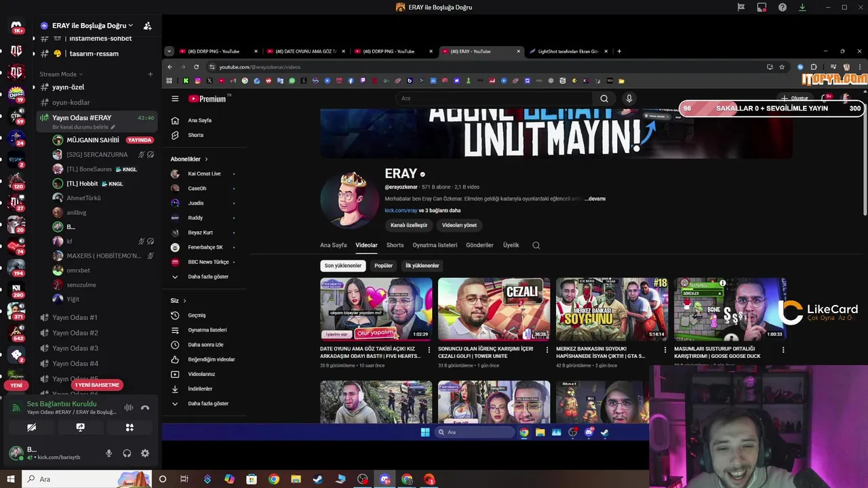Collapse the Stream Mode category

coord(61,74)
